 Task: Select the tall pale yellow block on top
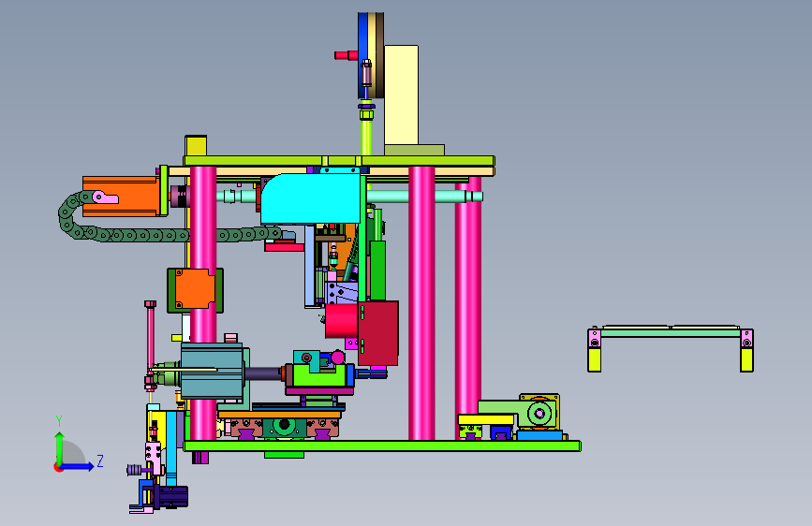tap(402, 95)
